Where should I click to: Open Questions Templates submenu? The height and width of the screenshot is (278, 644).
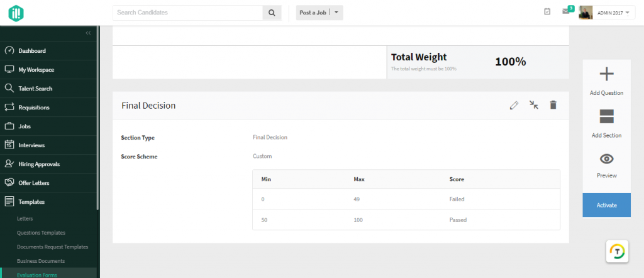(x=41, y=233)
